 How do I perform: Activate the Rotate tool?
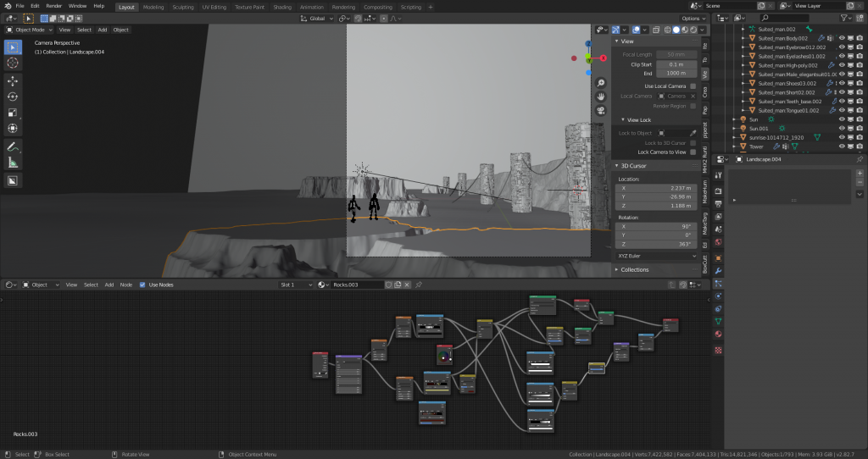click(14, 97)
